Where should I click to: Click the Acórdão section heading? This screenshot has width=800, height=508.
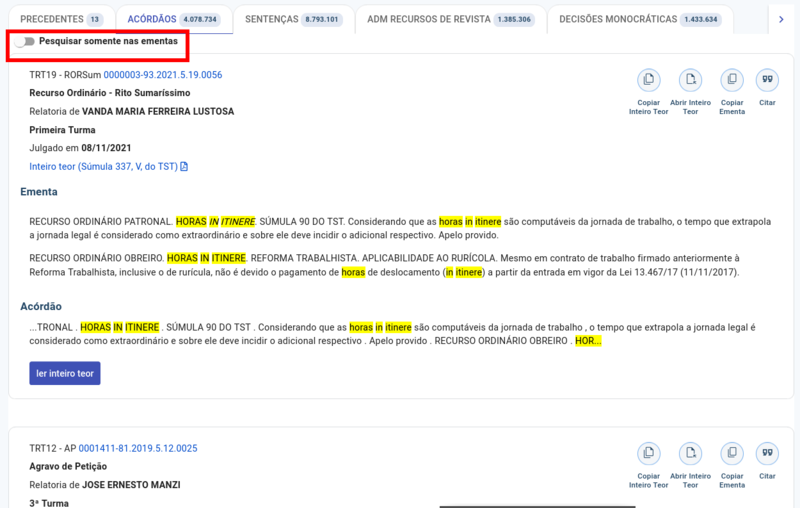click(x=41, y=307)
